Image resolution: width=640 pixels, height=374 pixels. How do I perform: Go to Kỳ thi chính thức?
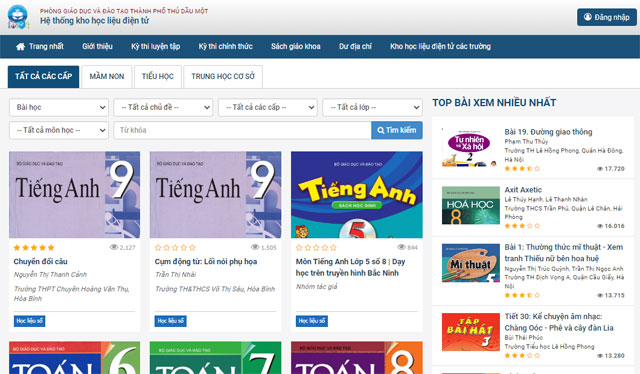click(225, 47)
